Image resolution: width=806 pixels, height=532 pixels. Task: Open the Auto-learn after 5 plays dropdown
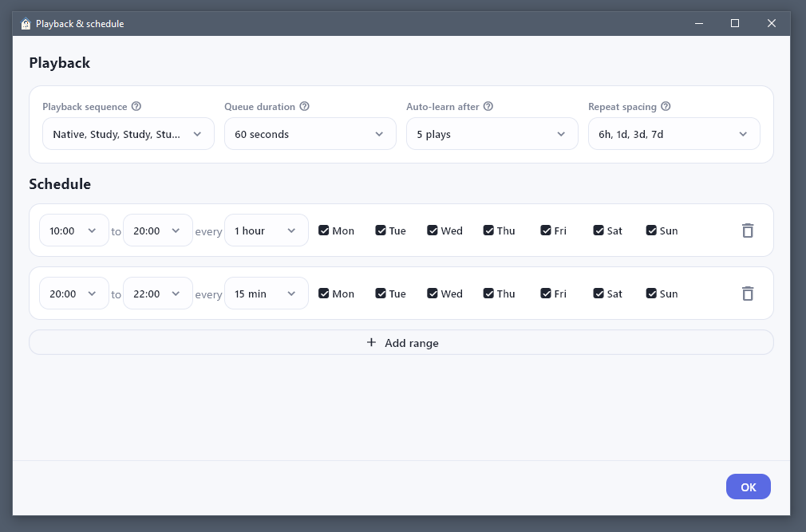click(x=492, y=134)
